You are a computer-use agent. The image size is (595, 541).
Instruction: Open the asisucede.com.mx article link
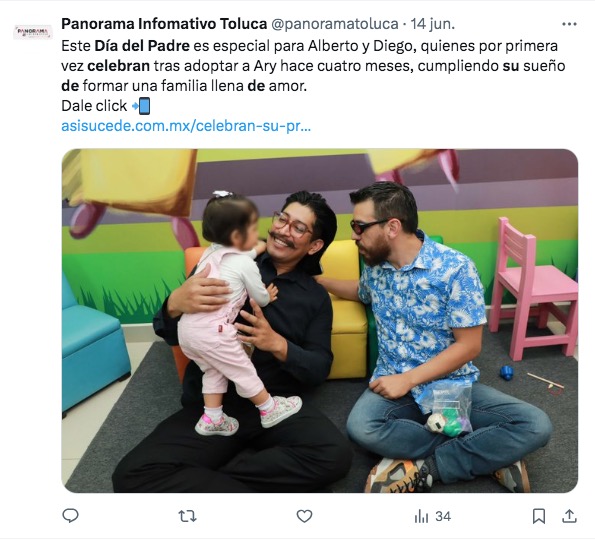coord(186,126)
